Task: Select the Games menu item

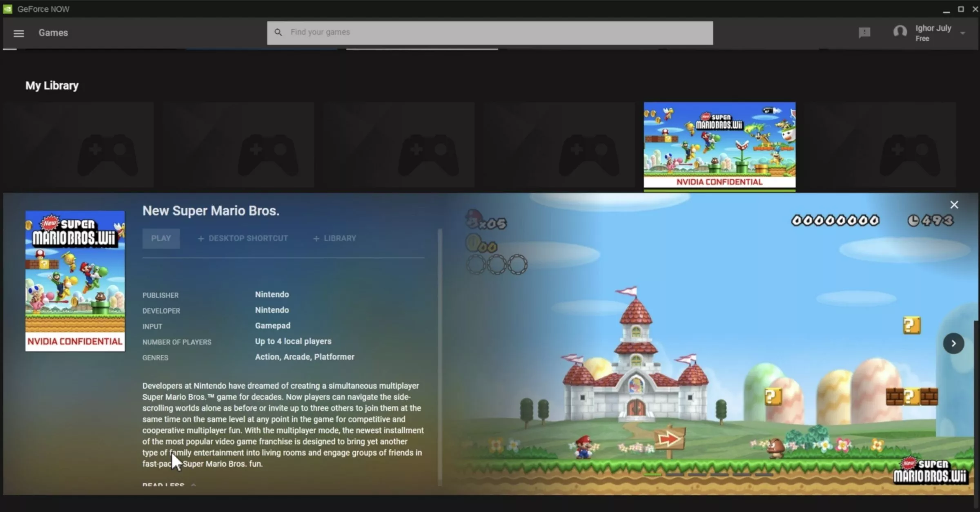Action: tap(53, 33)
